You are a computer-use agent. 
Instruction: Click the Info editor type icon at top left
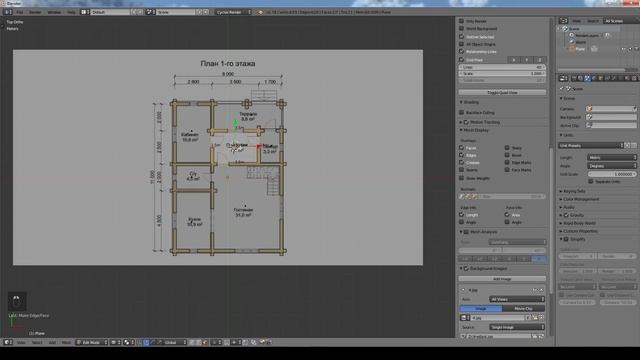(7, 12)
